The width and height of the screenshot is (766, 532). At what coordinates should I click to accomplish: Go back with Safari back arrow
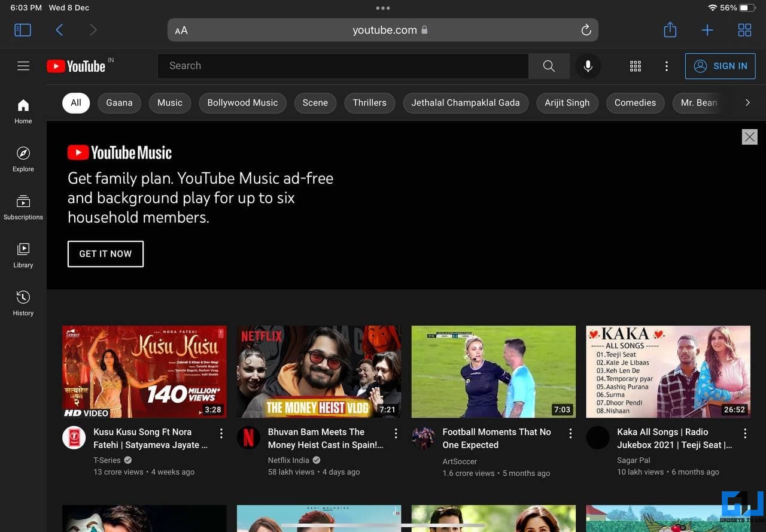coord(59,30)
